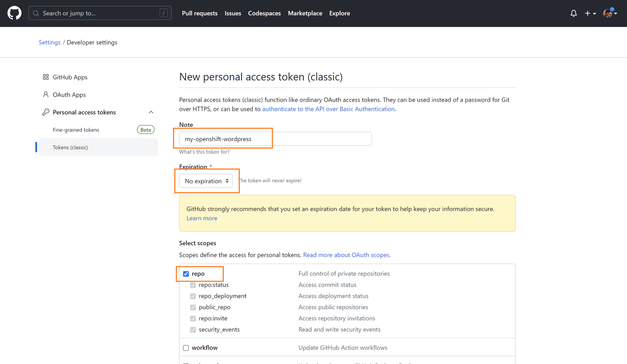Screen dimensions: 627x364
Task: Click the key icon beside Personal access tokens
Action: (x=46, y=112)
